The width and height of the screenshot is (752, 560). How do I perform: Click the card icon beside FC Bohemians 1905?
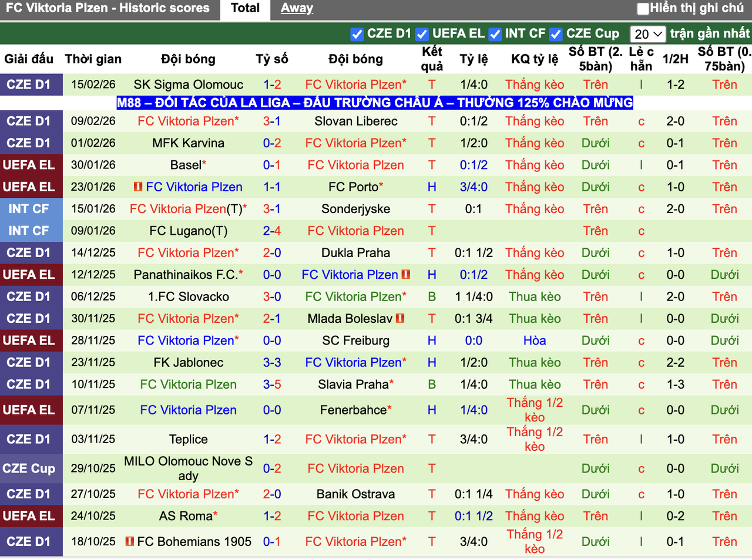click(x=130, y=542)
